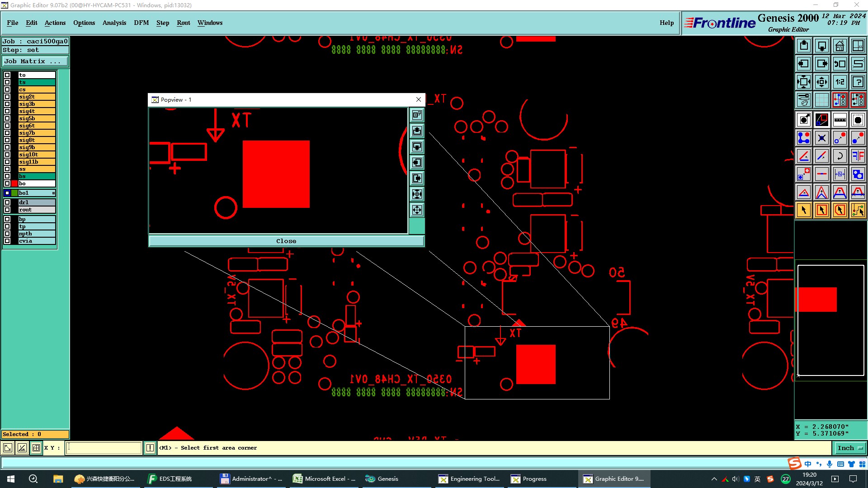Expand the small marker on bo1 layer

tap(53, 193)
